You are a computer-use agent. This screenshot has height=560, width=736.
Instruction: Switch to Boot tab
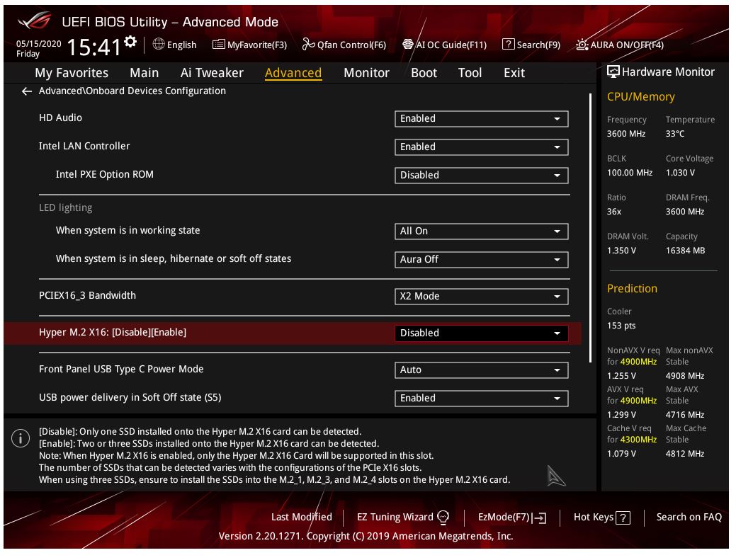[424, 73]
